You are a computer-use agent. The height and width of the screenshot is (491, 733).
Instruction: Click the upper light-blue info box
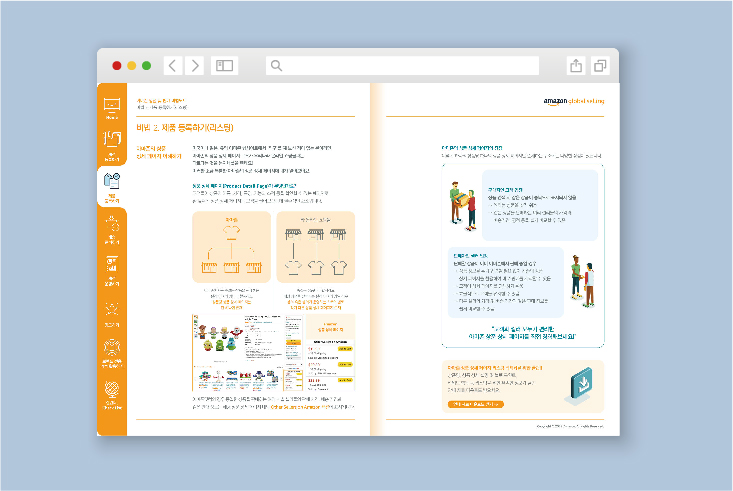point(540,205)
